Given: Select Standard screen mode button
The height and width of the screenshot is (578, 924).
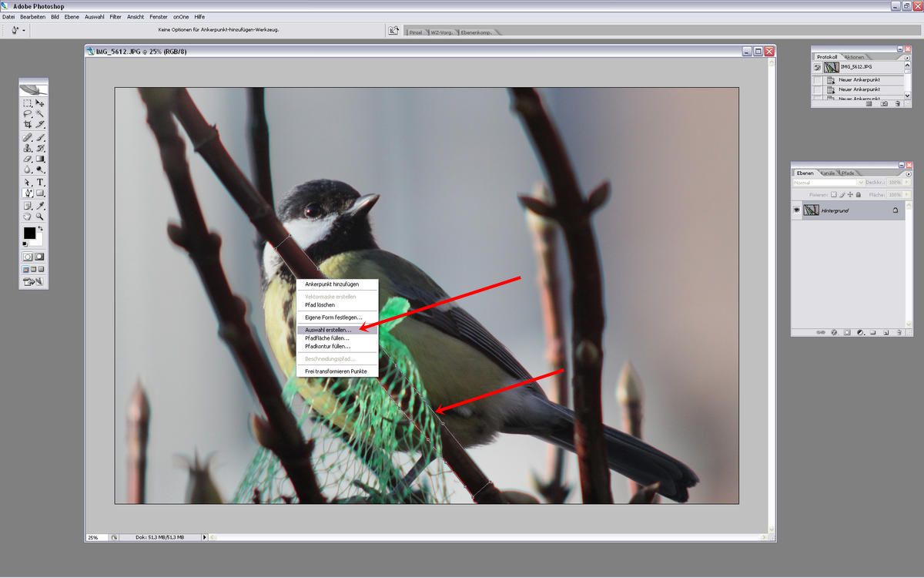Looking at the screenshot, I should pos(26,268).
